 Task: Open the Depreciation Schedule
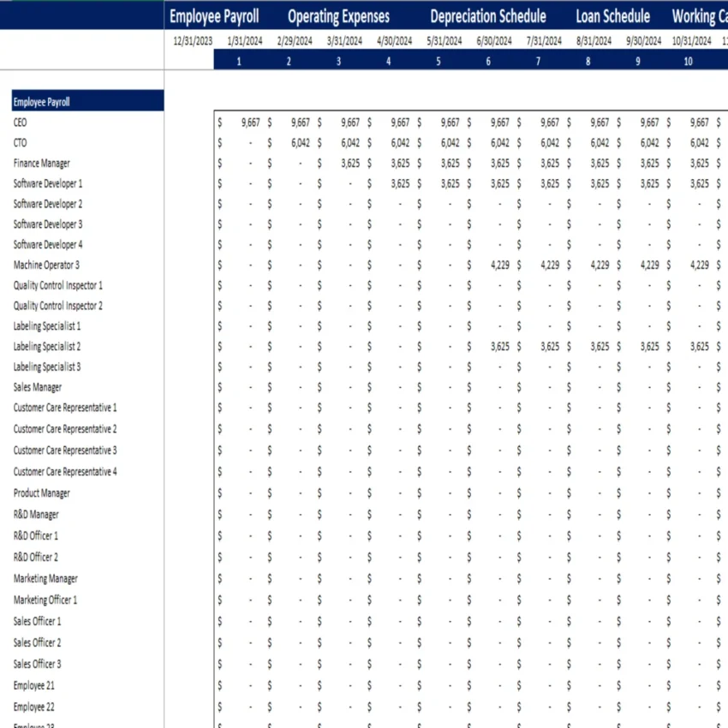tap(487, 15)
